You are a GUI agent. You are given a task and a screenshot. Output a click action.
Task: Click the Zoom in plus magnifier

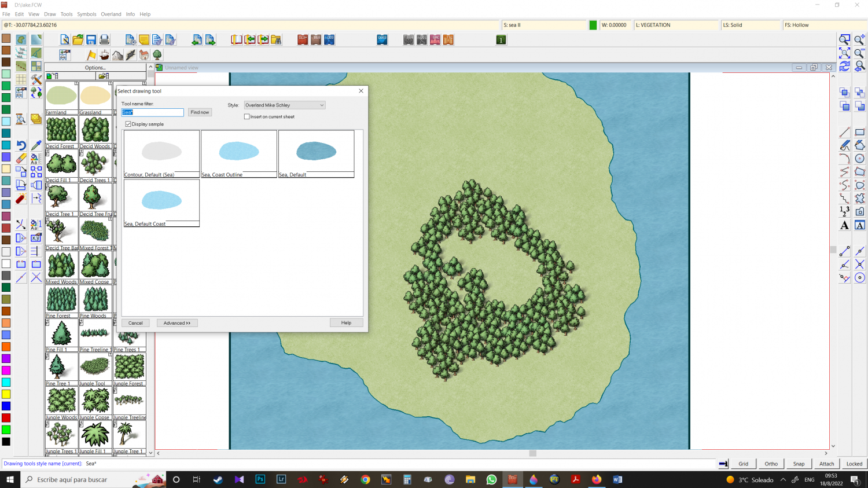coord(860,40)
